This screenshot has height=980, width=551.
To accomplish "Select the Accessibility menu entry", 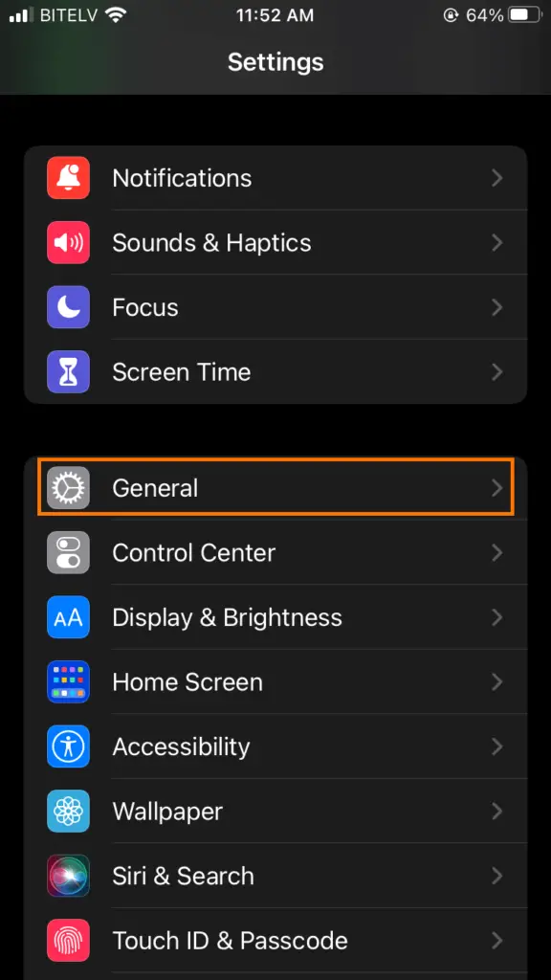I will (275, 746).
